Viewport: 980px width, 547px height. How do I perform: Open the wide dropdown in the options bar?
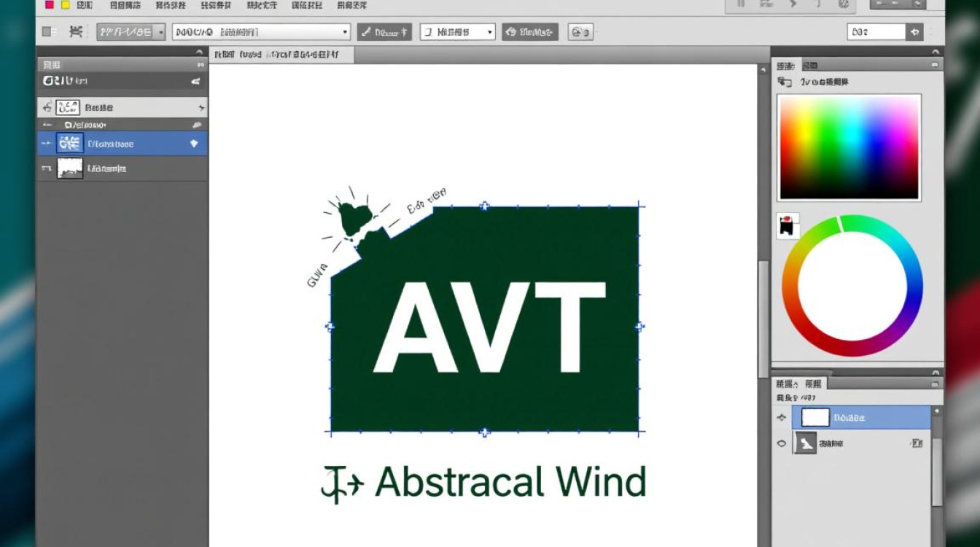coord(261,32)
